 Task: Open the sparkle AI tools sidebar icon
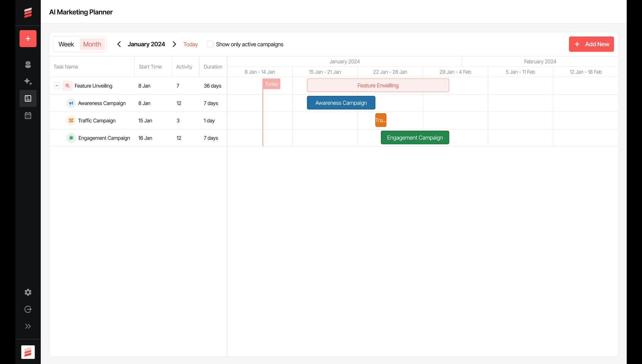(x=28, y=82)
